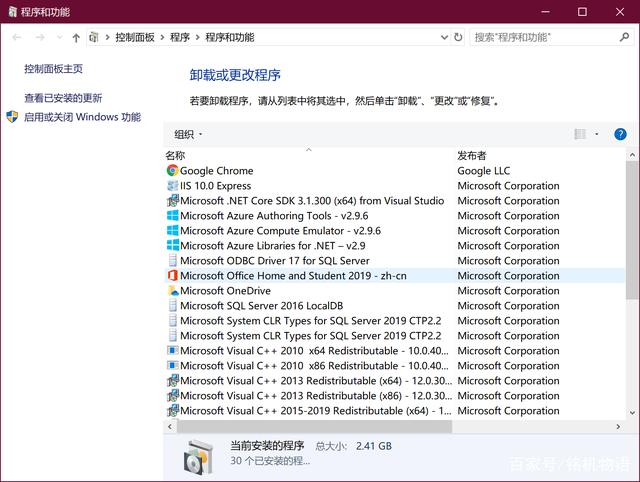This screenshot has height=482, width=640.
Task: Click 控制面板 in the breadcrumb
Action: tap(135, 38)
